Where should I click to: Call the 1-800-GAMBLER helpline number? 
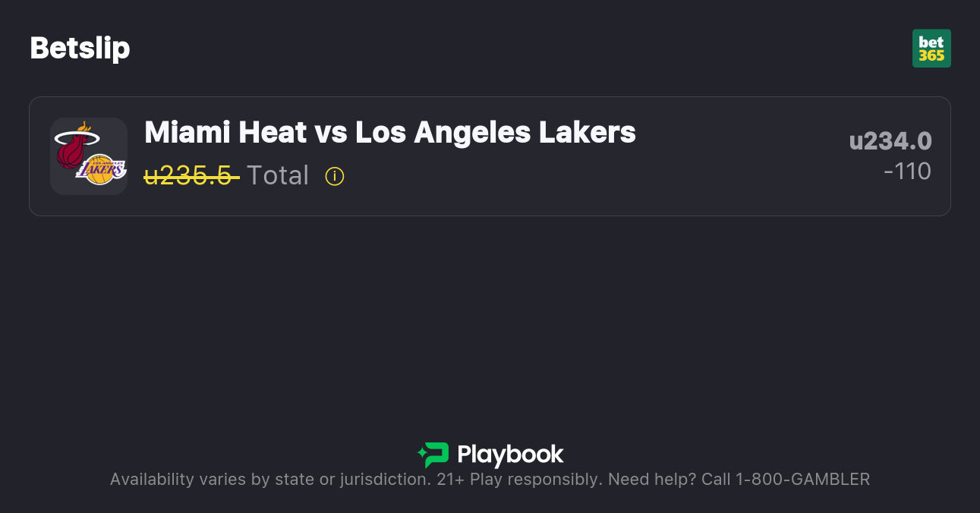(801, 480)
